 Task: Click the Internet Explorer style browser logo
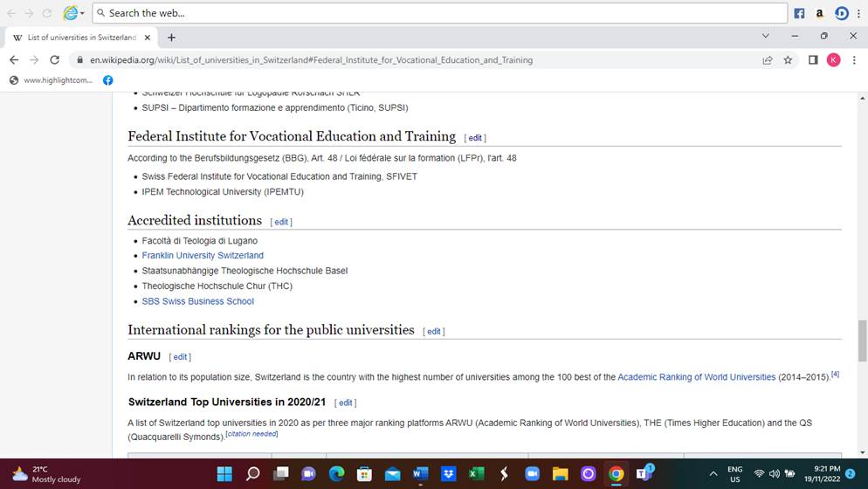click(x=71, y=13)
